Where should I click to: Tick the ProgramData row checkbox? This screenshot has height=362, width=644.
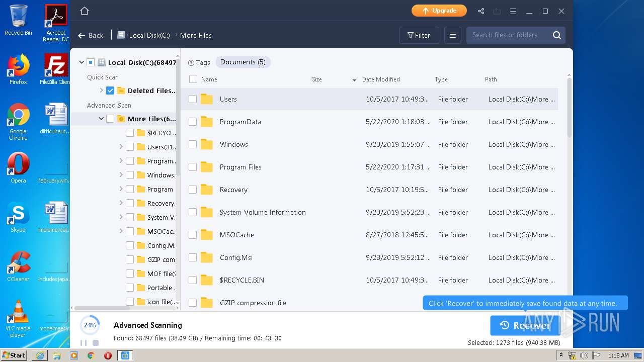(x=193, y=122)
